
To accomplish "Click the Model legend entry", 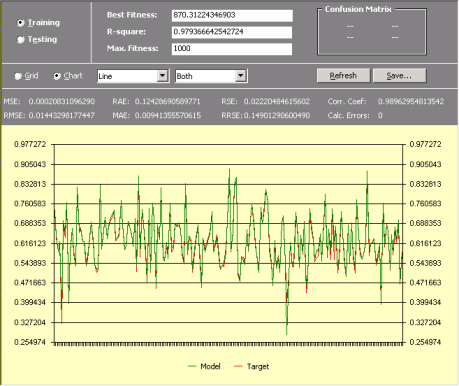I will pyautogui.click(x=204, y=366).
